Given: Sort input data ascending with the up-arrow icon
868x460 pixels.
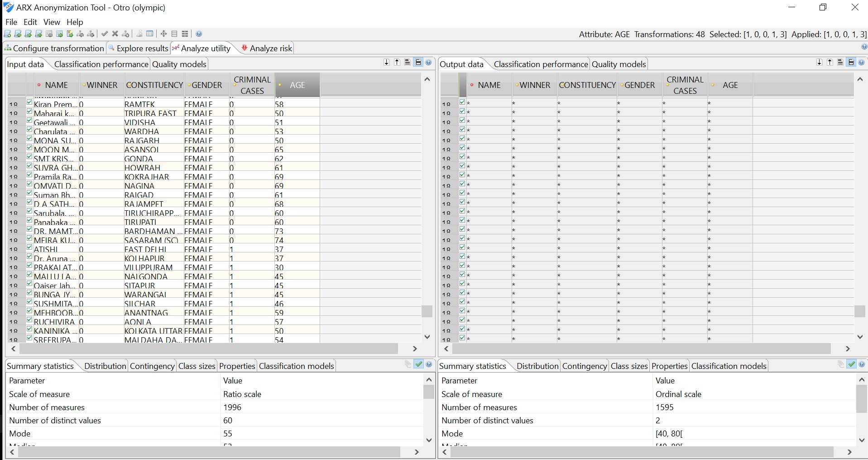Looking at the screenshot, I should [397, 62].
